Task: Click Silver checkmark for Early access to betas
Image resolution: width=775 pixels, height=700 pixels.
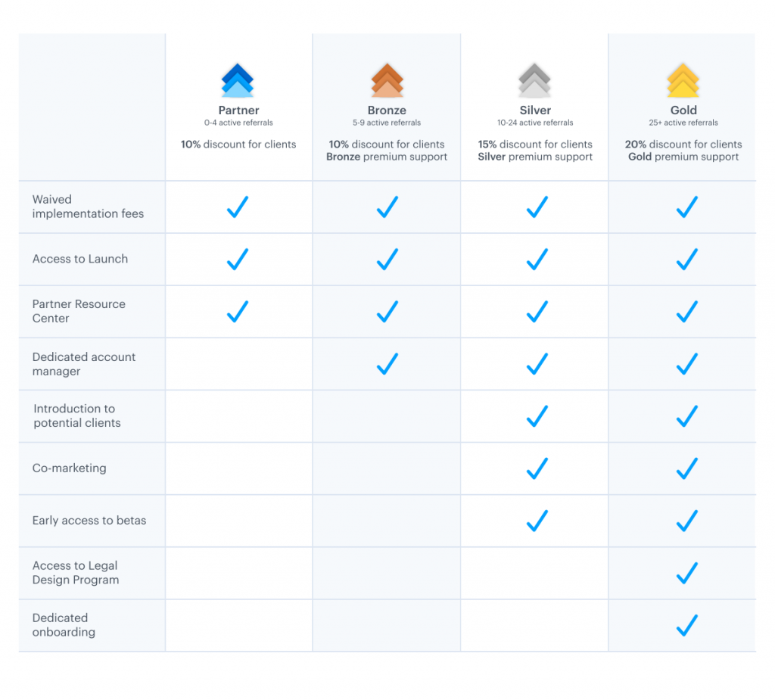Action: click(537, 521)
